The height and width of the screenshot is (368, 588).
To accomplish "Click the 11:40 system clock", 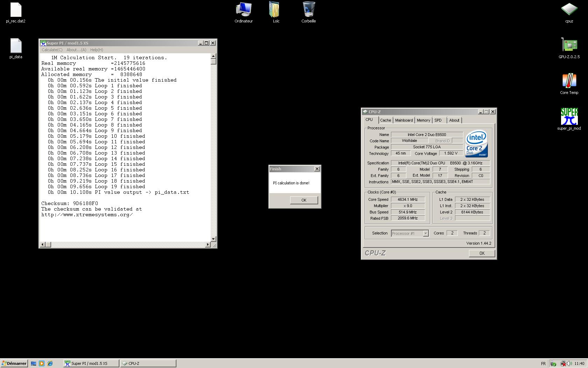I will 579,363.
